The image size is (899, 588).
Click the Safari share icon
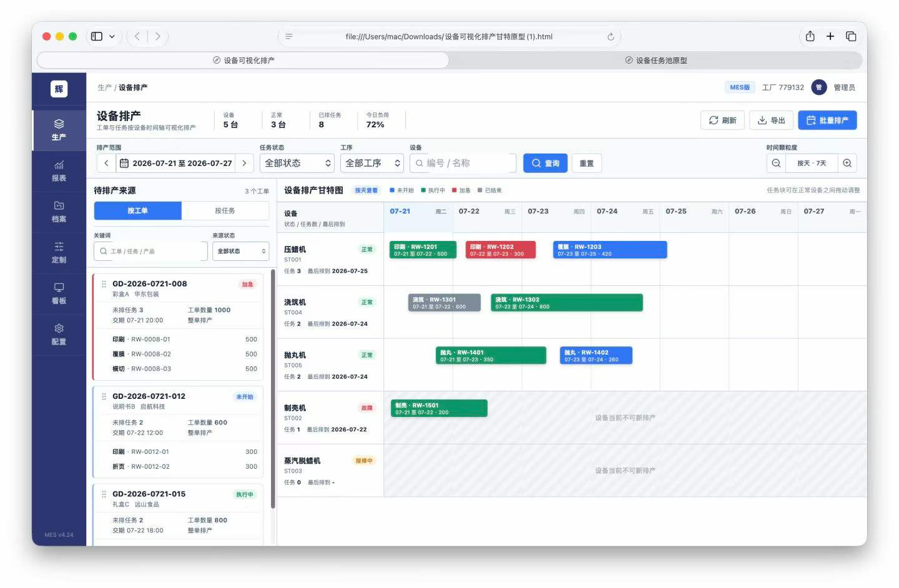[x=810, y=36]
